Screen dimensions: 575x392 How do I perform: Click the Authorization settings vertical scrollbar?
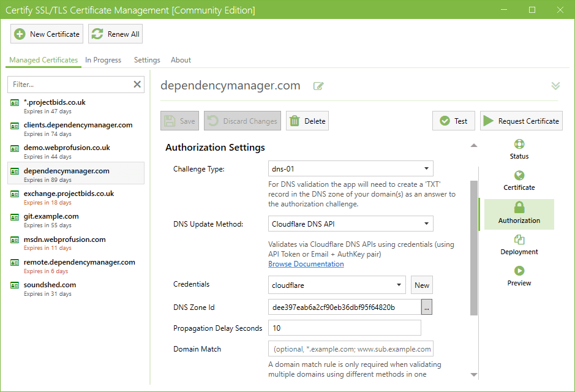[473, 245]
